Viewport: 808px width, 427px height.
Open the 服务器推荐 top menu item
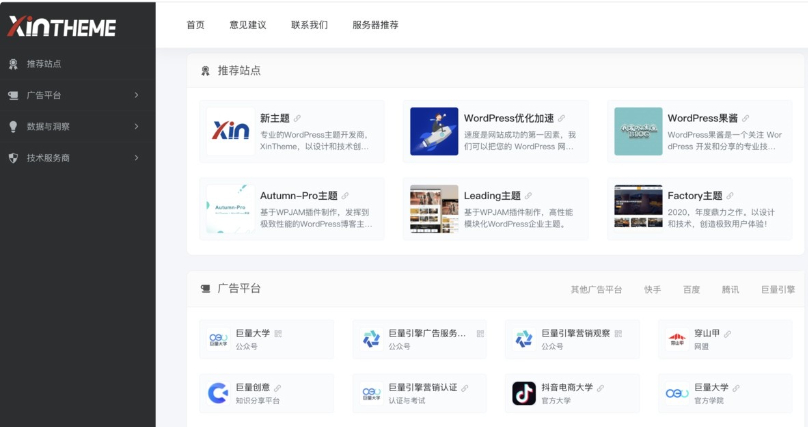coord(375,25)
